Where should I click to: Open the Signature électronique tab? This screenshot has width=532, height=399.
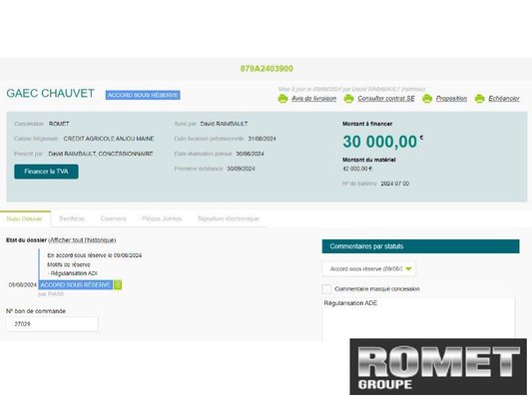coord(229,218)
